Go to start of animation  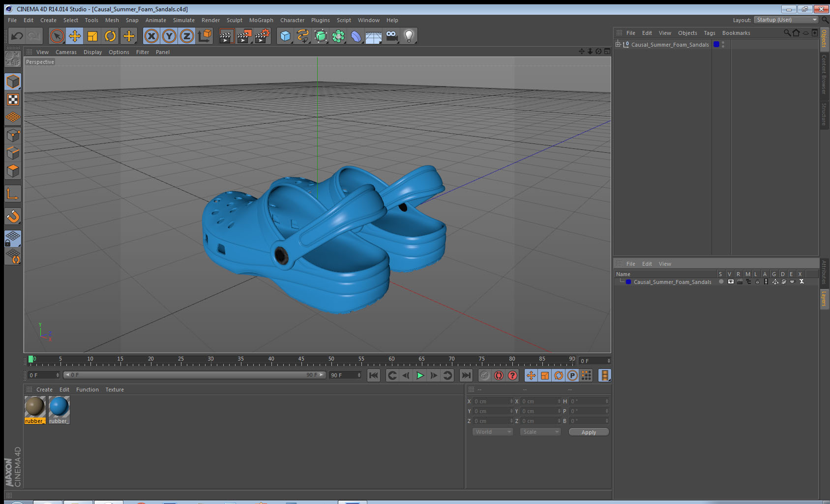pyautogui.click(x=374, y=375)
